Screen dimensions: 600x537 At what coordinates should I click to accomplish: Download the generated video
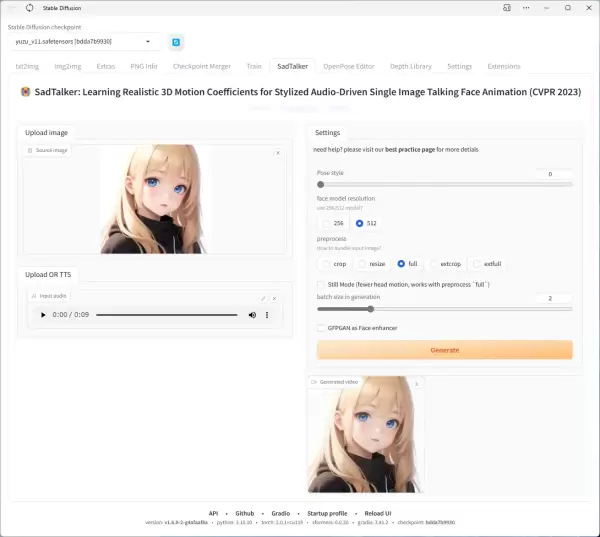pos(417,383)
